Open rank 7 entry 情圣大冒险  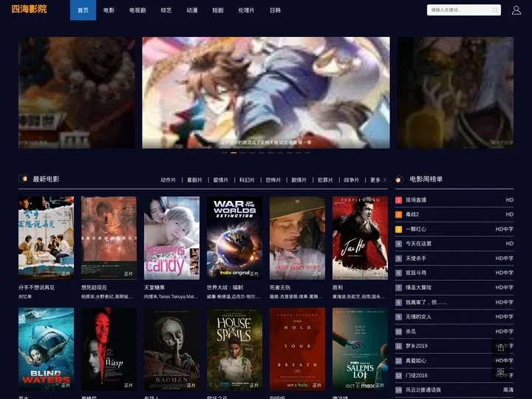tap(454, 287)
